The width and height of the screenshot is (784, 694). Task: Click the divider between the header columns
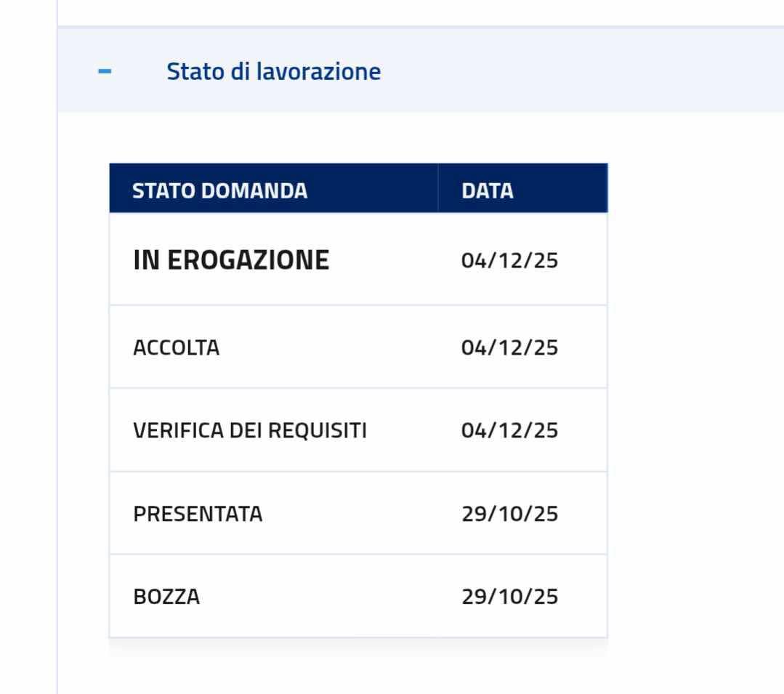[x=438, y=189]
